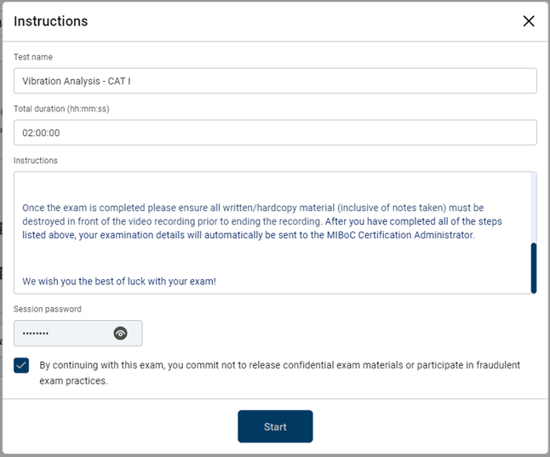Click scrollbar track above the thumb

[x=534, y=207]
